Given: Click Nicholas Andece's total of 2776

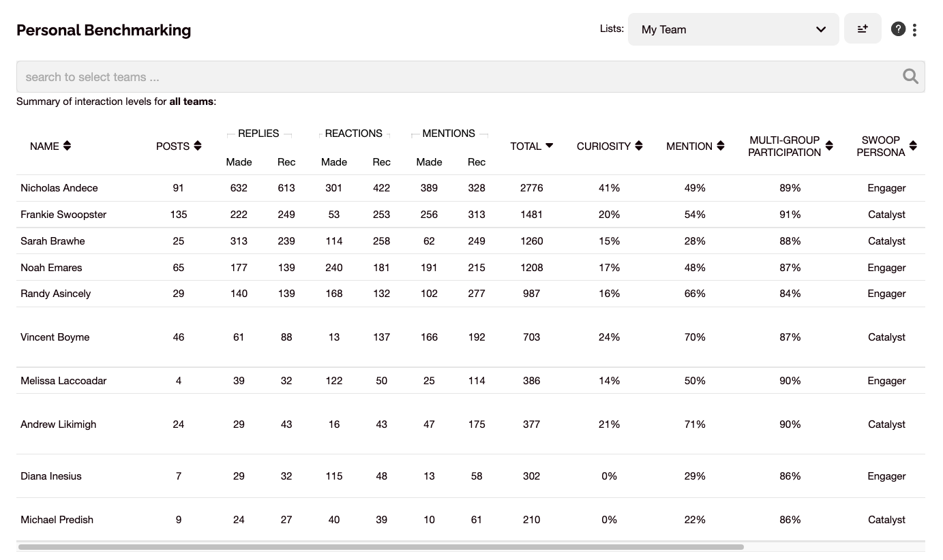Looking at the screenshot, I should [x=532, y=188].
